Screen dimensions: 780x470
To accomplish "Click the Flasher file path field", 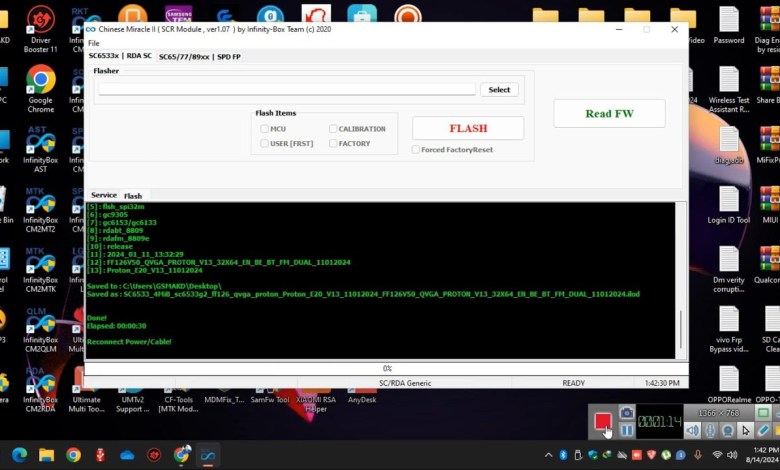I will (287, 90).
